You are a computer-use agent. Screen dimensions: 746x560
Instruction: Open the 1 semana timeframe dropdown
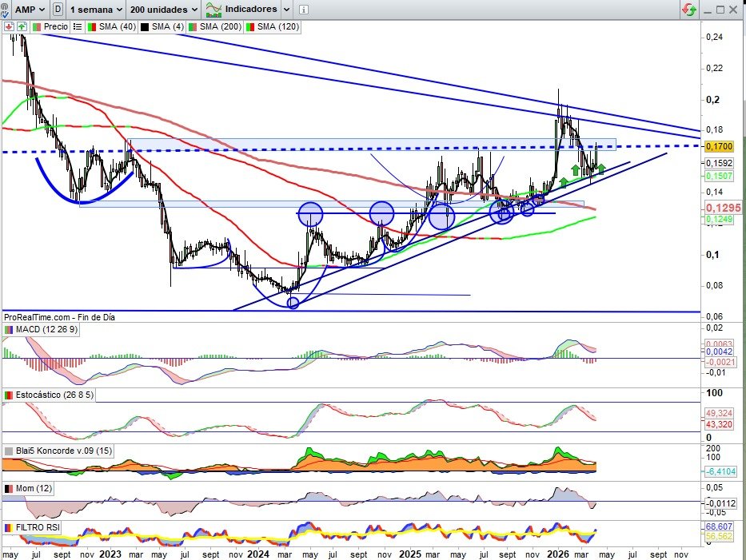click(96, 10)
